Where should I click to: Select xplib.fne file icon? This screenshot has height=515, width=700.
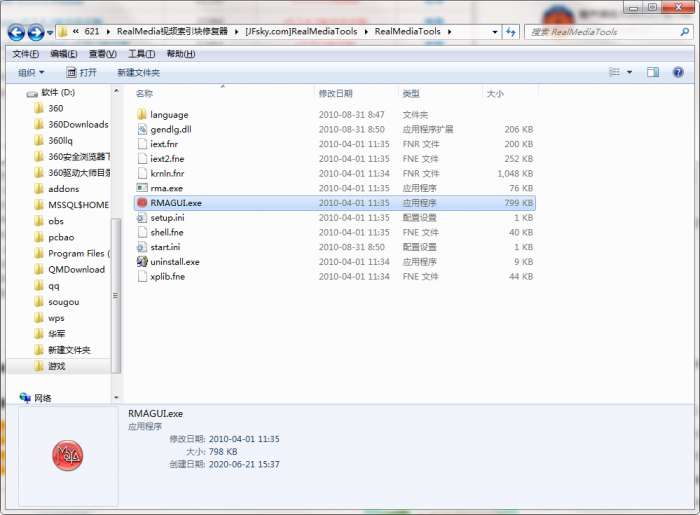click(x=142, y=277)
